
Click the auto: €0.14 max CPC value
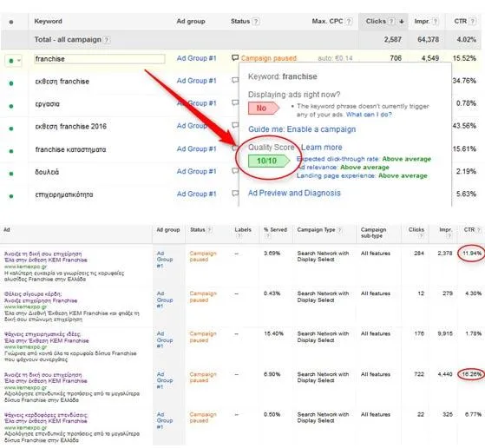[x=335, y=58]
